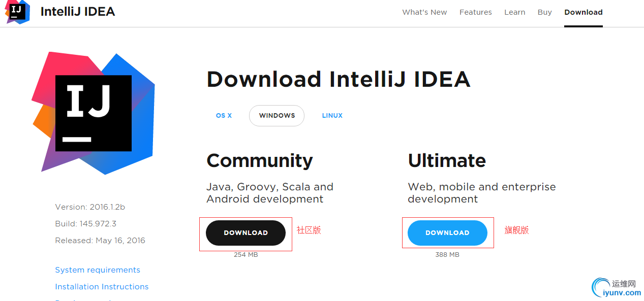The image size is (644, 301).
Task: Select the Download nav tab
Action: click(x=584, y=12)
